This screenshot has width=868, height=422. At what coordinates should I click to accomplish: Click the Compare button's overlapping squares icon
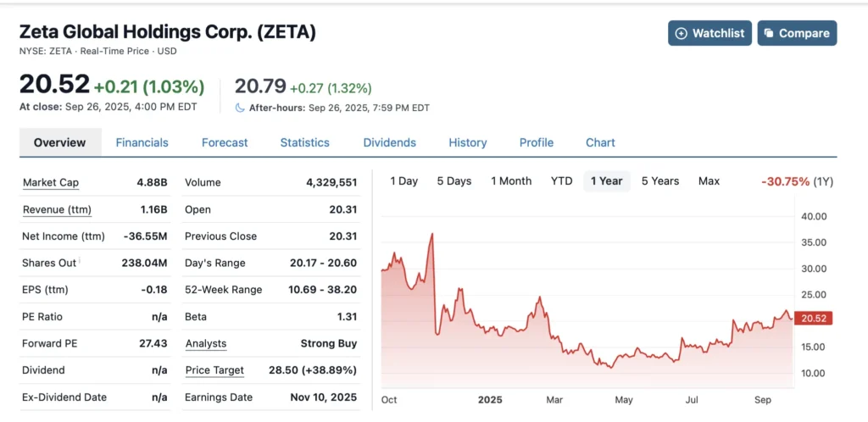coord(768,33)
